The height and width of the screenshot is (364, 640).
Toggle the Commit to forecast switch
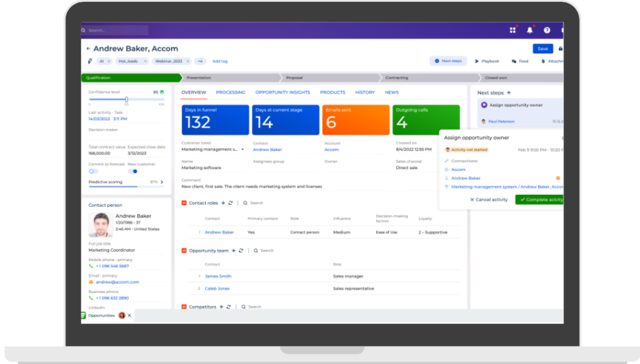coord(93,171)
